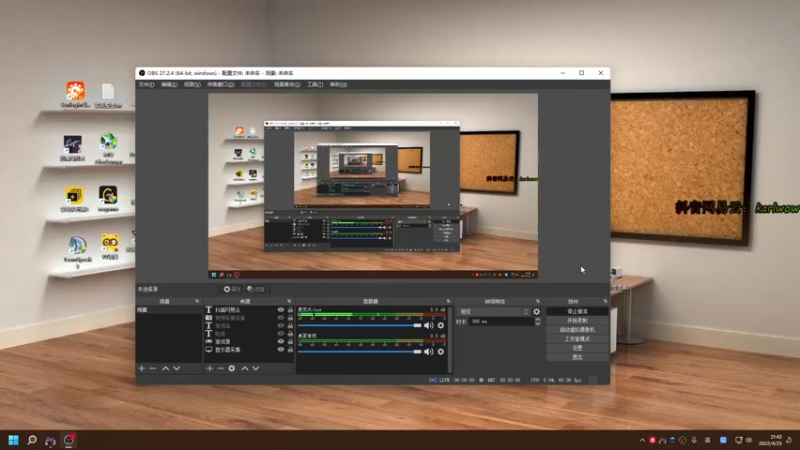The height and width of the screenshot is (450, 800).
Task: Remove the selected source with the minus icon
Action: click(x=220, y=368)
